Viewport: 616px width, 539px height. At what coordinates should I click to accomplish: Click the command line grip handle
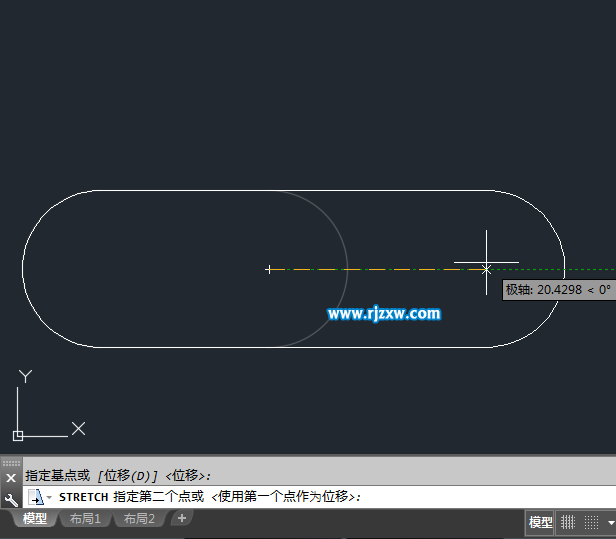pyautogui.click(x=11, y=463)
